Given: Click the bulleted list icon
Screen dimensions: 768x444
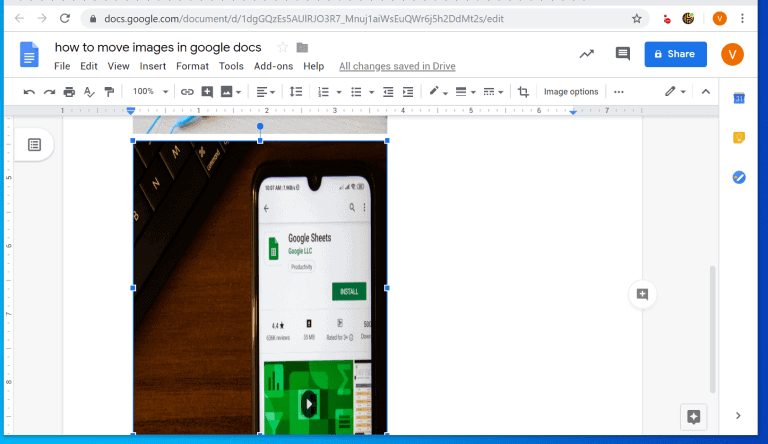Looking at the screenshot, I should point(356,92).
